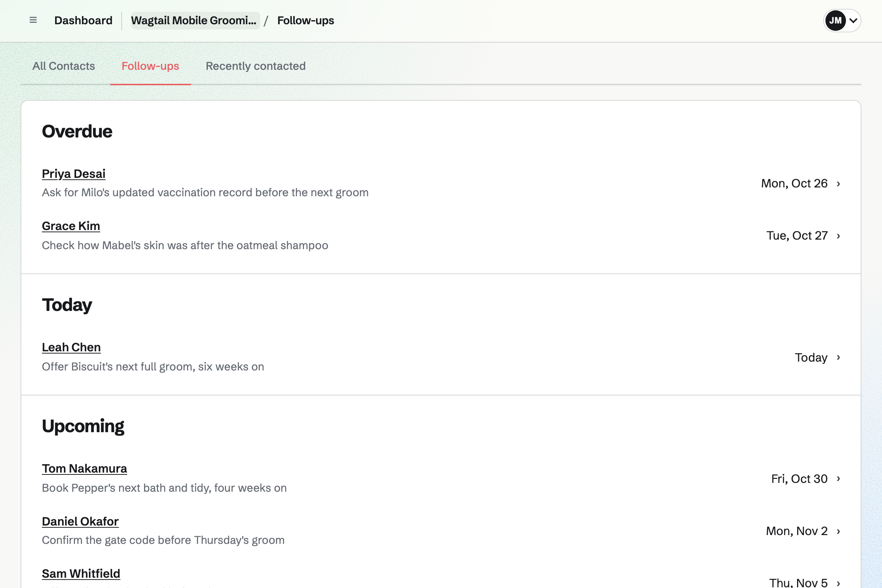Click note about Biscuit's next full groom
882x588 pixels.
tap(153, 366)
